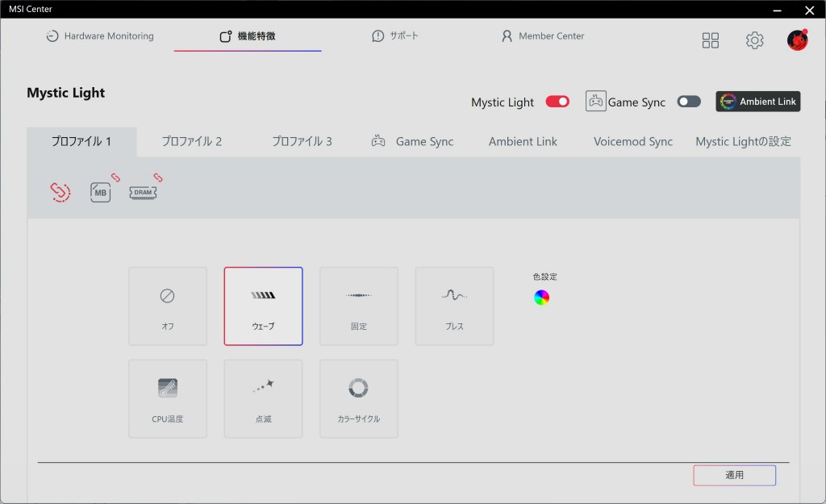The image size is (826, 504).
Task: Open the Mystic Lightの設定 tab
Action: point(743,141)
